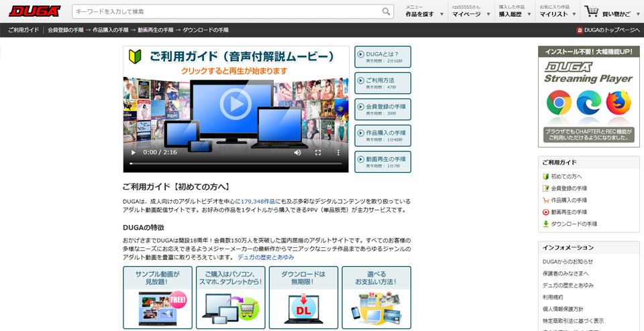Click the DUGA Streaming Player banner title

(x=588, y=72)
